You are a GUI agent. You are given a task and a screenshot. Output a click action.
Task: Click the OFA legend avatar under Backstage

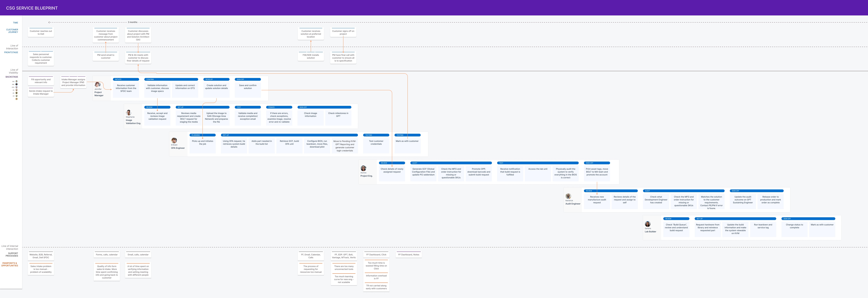(x=16, y=87)
